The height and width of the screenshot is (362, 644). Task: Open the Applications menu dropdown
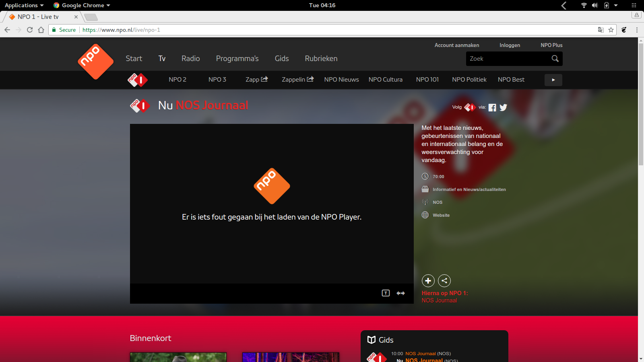(24, 5)
